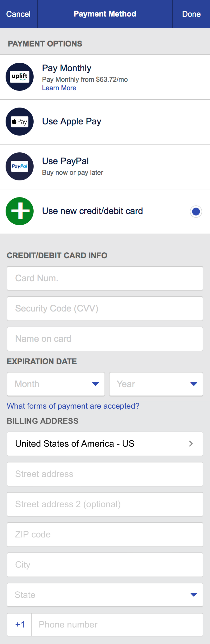The height and width of the screenshot is (644, 210).
Task: Choose Use Apple Pay payment option
Action: tap(71, 122)
